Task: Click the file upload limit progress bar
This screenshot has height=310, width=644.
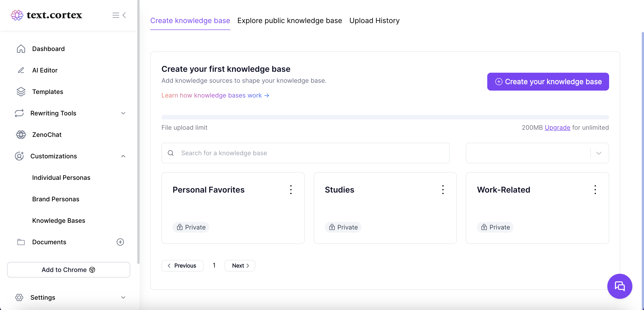Action: point(385,117)
